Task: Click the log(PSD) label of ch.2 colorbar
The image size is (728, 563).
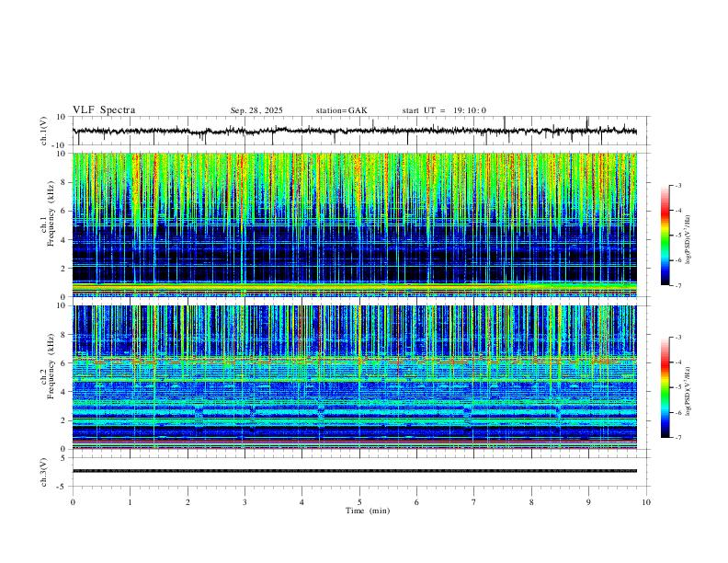Action: point(688,391)
